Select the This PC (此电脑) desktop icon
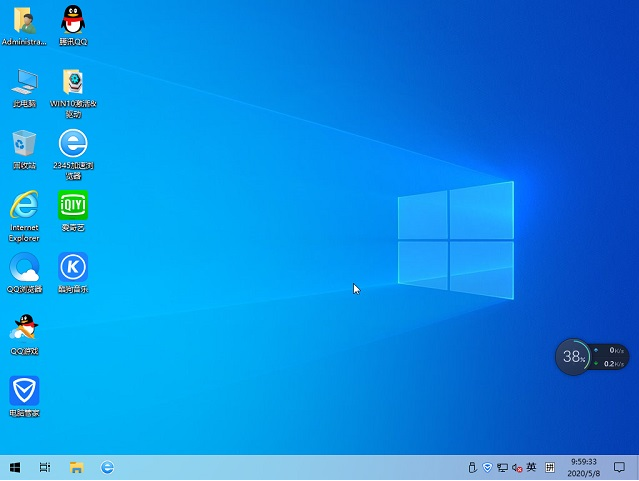 point(24,83)
